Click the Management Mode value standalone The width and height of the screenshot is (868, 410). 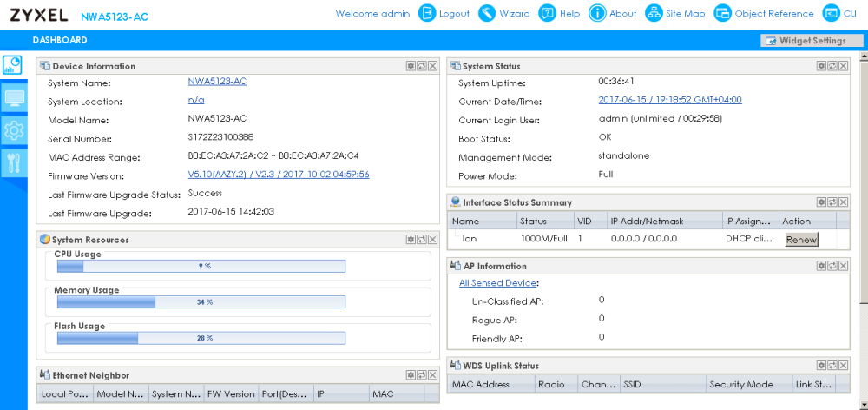[x=624, y=155]
